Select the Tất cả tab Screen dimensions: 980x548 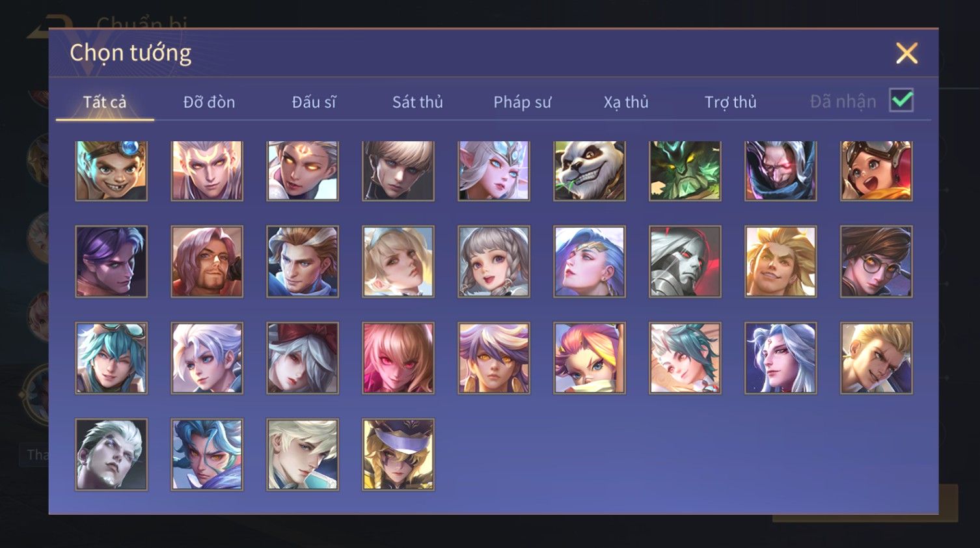105,102
